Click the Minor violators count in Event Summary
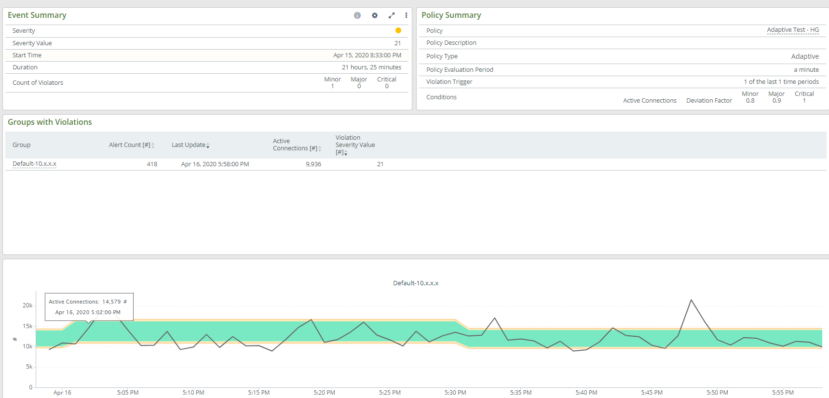 pos(332,86)
